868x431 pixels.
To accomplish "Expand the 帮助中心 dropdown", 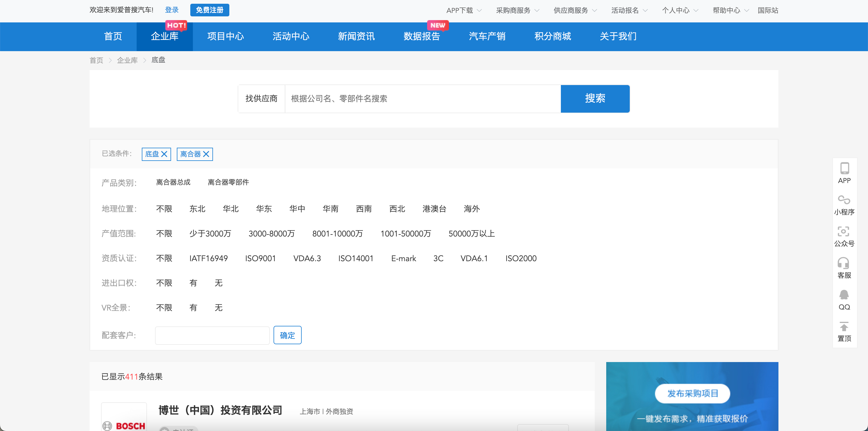I will (x=731, y=10).
